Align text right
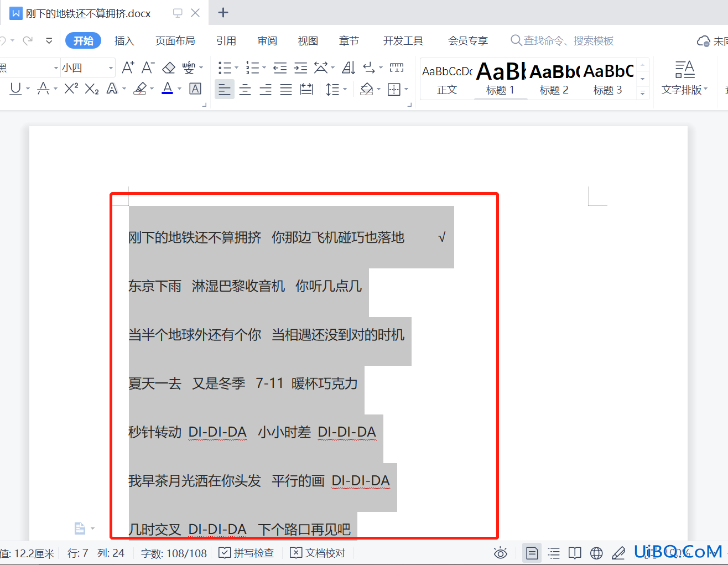The image size is (728, 565). [x=266, y=89]
